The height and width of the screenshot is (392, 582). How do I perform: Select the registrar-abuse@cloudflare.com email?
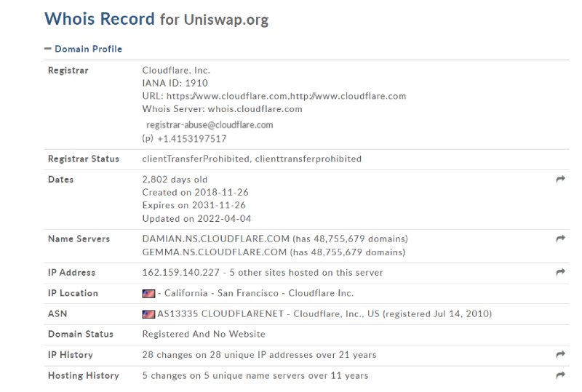210,125
